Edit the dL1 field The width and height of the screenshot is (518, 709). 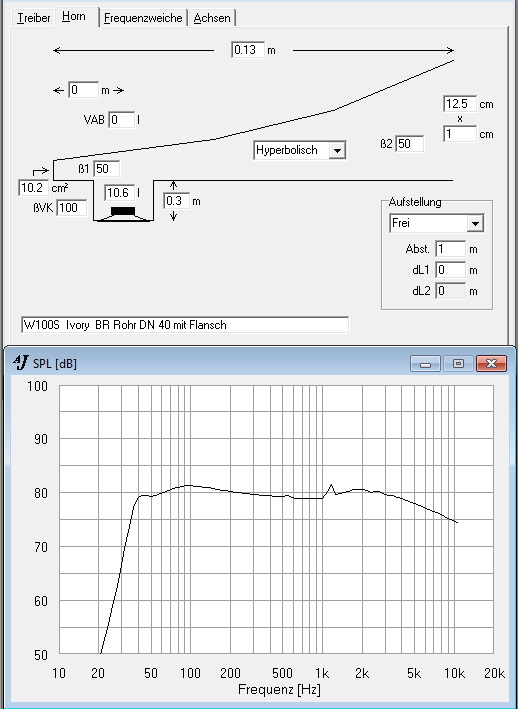click(x=450, y=270)
